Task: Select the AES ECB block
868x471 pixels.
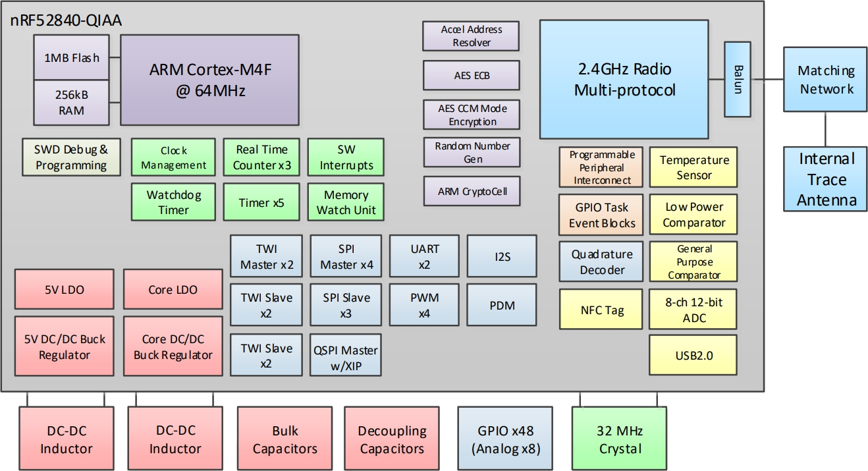Action: click(x=472, y=76)
